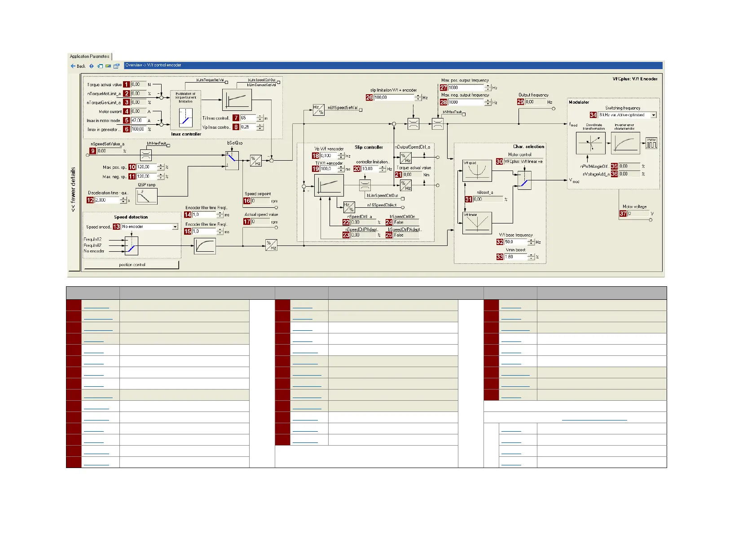Click the controller limitation spinner arrows
756x534 pixels.
coord(382,169)
